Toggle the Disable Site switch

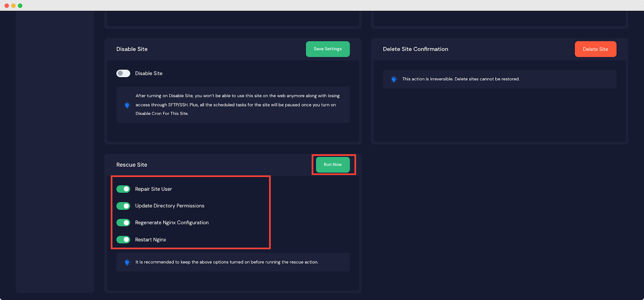tap(123, 73)
